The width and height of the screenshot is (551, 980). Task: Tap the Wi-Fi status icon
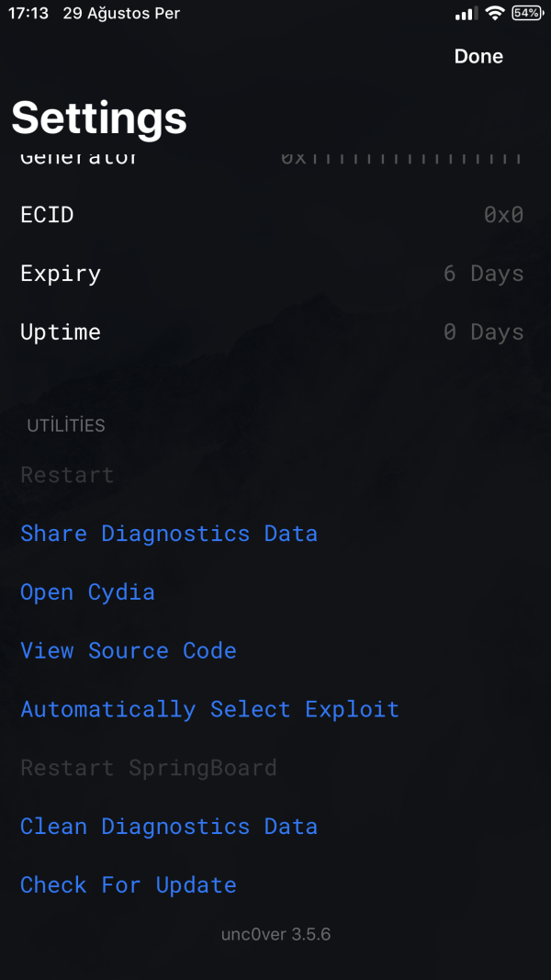pyautogui.click(x=495, y=14)
